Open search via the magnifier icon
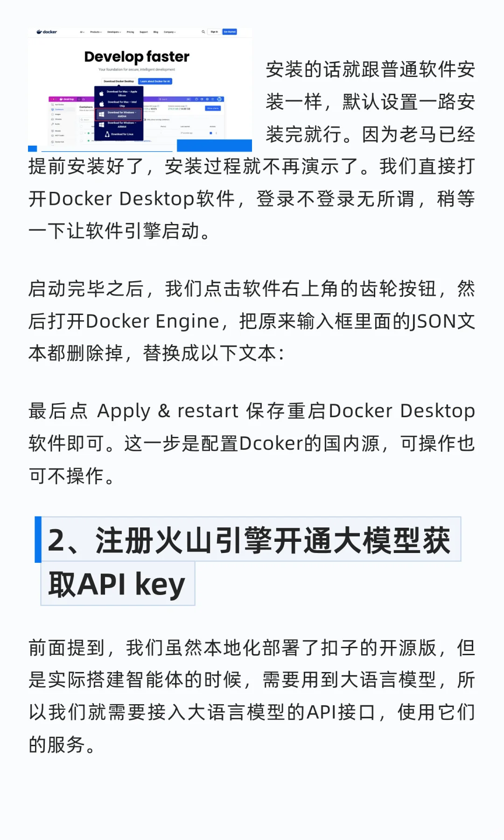The width and height of the screenshot is (504, 840). click(203, 32)
